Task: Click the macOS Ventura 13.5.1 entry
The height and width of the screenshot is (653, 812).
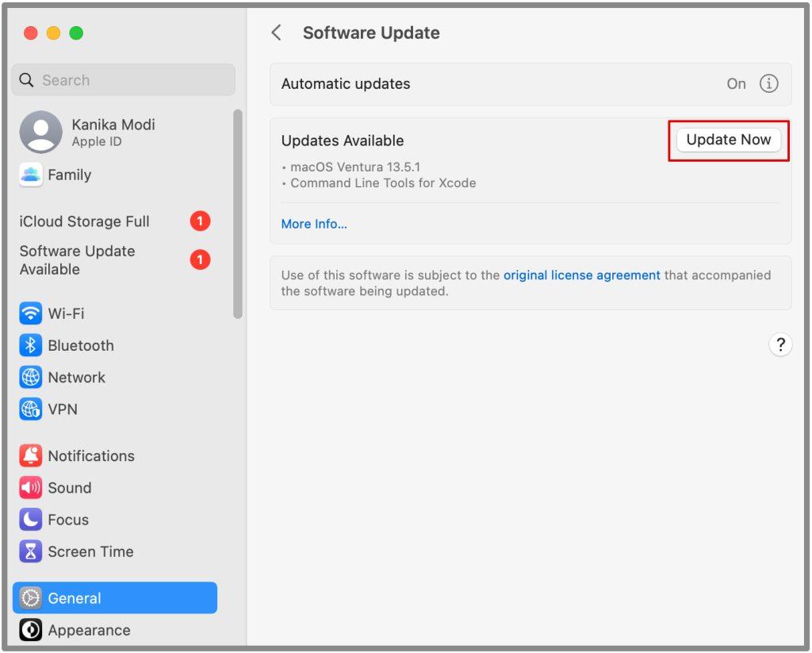Action: (x=355, y=167)
